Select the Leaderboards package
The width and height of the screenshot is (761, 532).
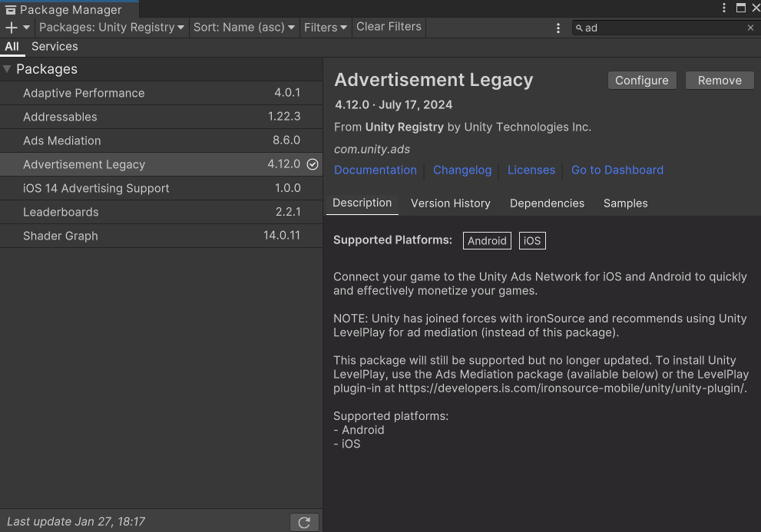click(x=161, y=212)
